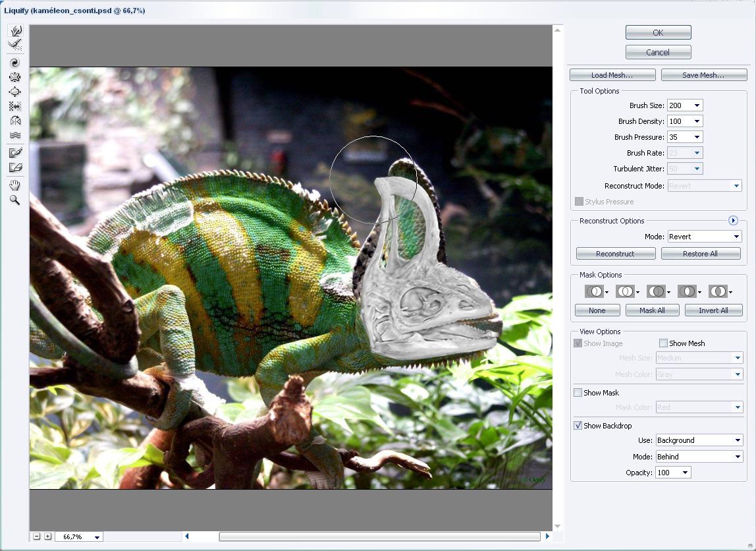Select the Hand tool
This screenshot has height=551, width=756.
click(x=15, y=185)
